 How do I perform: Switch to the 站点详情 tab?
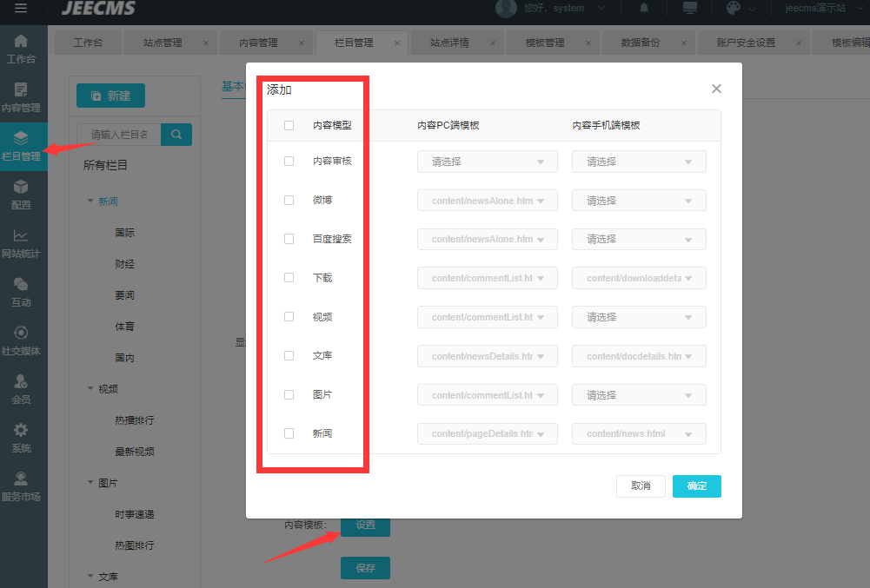pos(449,43)
